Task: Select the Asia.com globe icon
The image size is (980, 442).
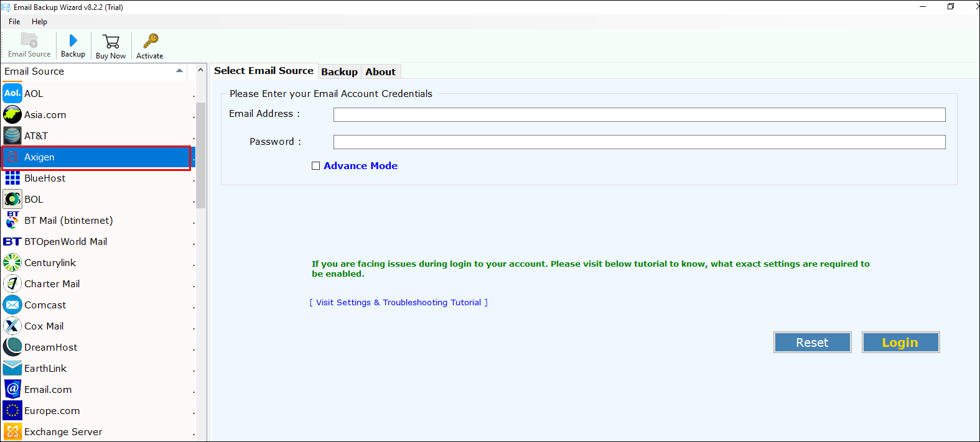Action: tap(12, 114)
